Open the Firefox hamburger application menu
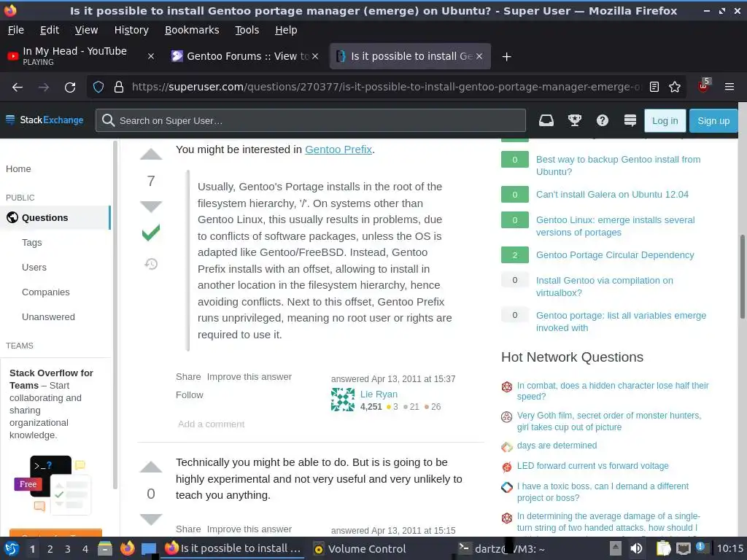The height and width of the screenshot is (560, 747). [x=729, y=87]
